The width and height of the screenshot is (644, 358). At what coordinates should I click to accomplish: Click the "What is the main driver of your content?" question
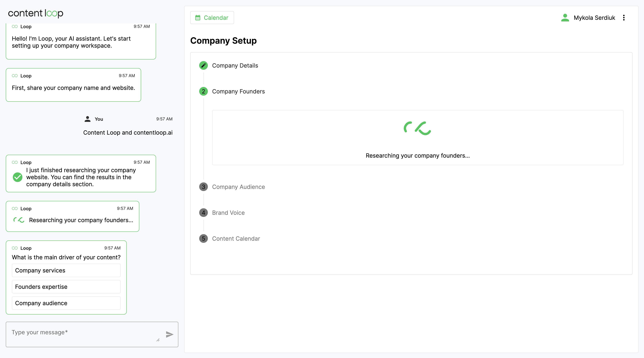coord(66,257)
